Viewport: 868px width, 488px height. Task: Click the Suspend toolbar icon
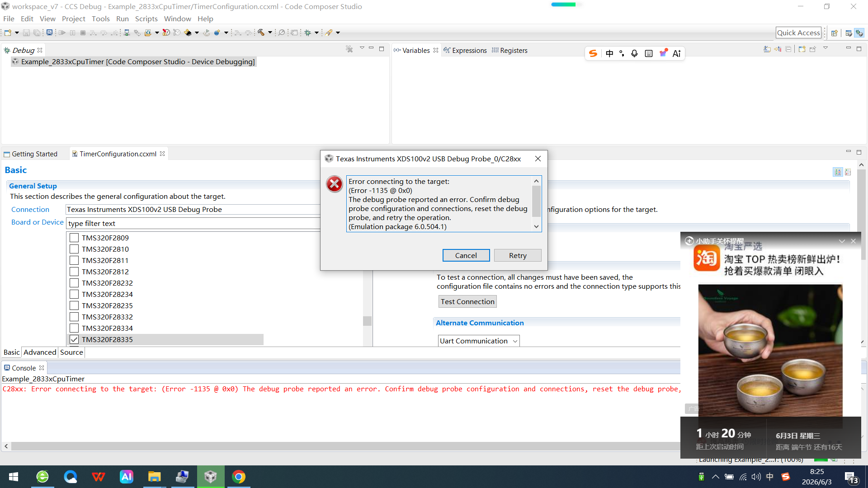(73, 33)
